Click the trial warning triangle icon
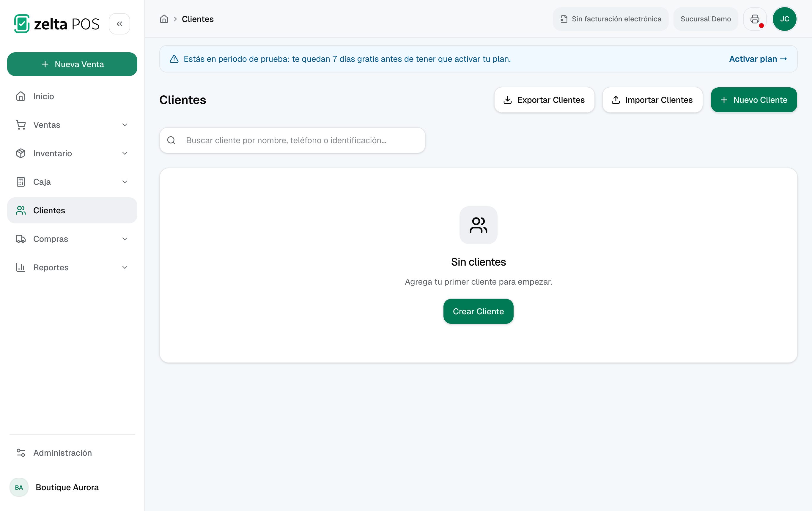 (x=174, y=59)
